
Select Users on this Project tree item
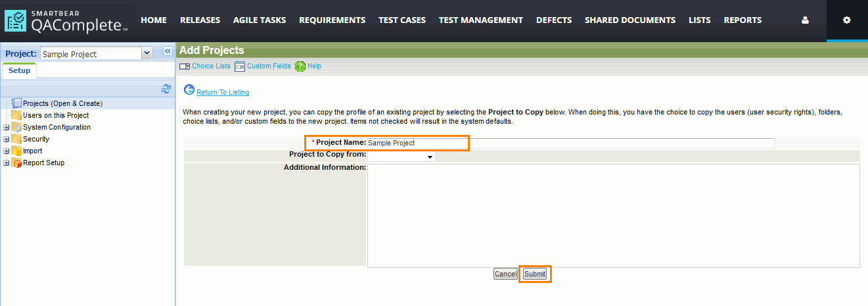coord(56,116)
